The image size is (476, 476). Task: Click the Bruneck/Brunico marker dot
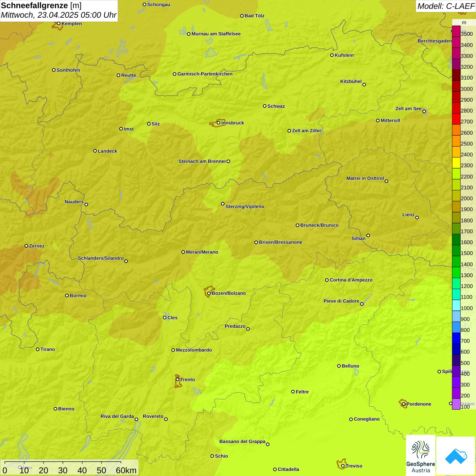[x=297, y=225]
